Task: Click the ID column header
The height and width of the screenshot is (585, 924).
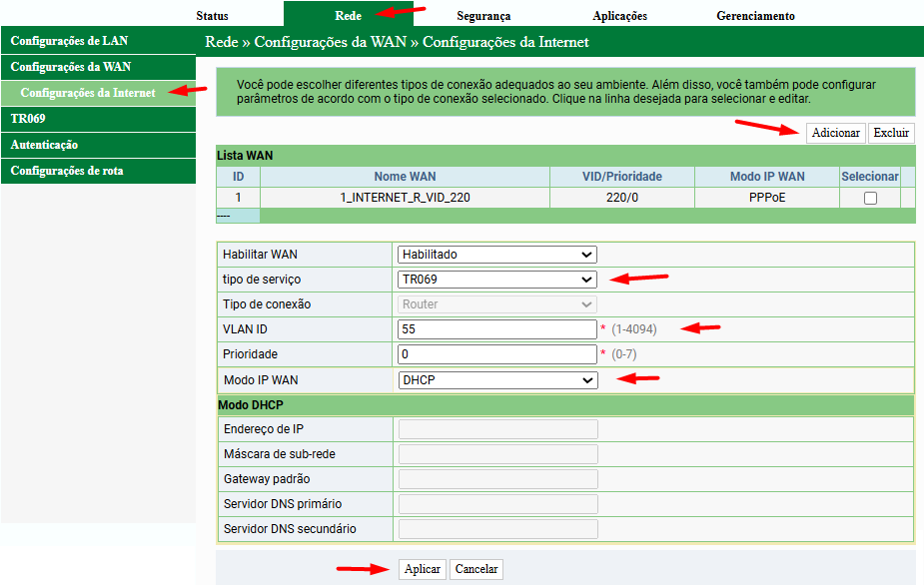Action: [x=238, y=176]
